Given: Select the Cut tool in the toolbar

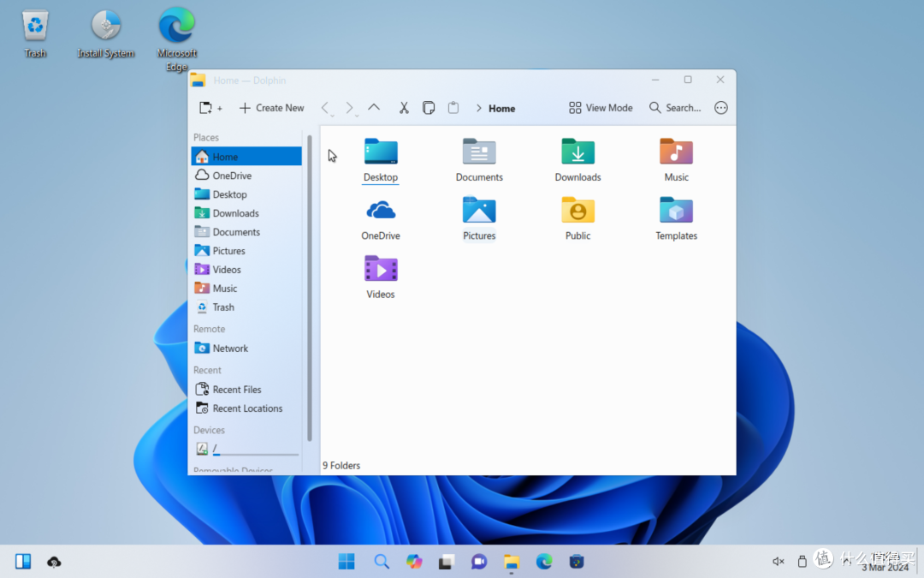Looking at the screenshot, I should 404,108.
